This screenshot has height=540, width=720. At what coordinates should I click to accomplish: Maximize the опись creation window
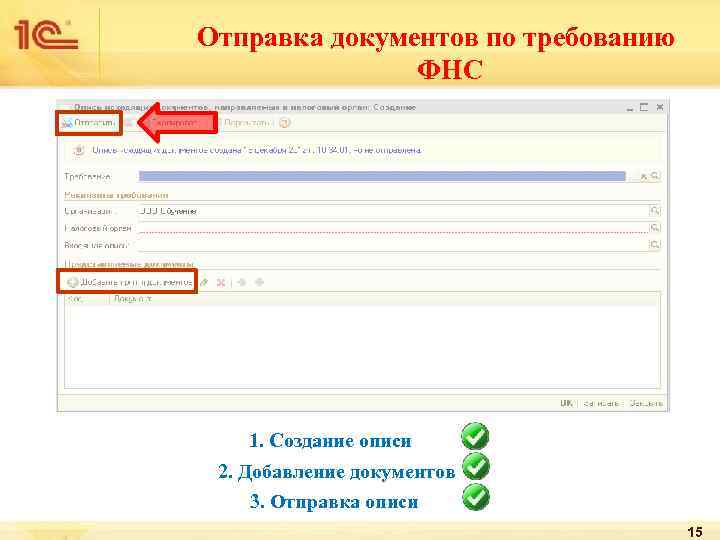[644, 107]
